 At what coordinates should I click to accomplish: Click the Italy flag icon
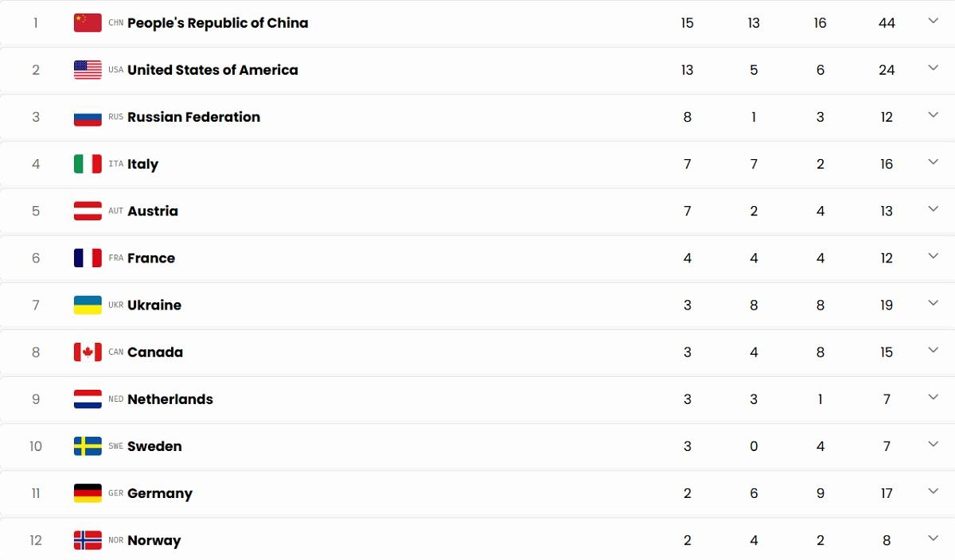(88, 164)
